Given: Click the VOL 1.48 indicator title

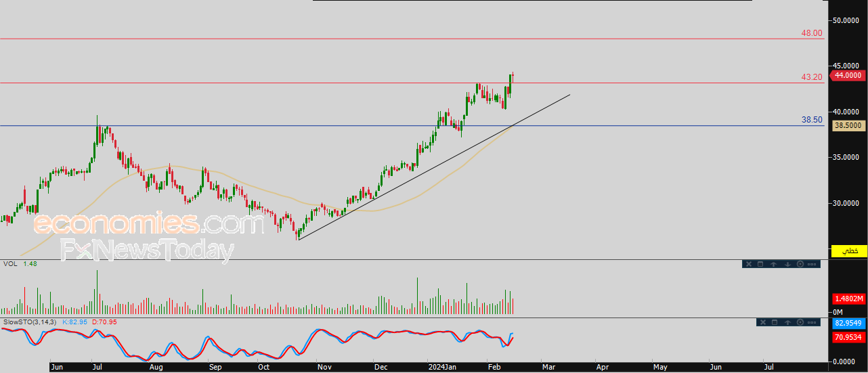Looking at the screenshot, I should 20,263.
